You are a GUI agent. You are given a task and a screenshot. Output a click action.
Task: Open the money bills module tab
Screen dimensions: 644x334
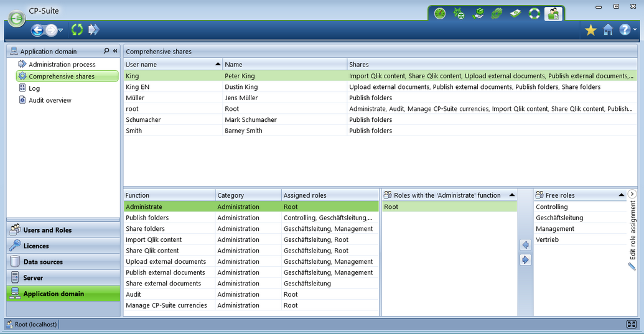515,14
